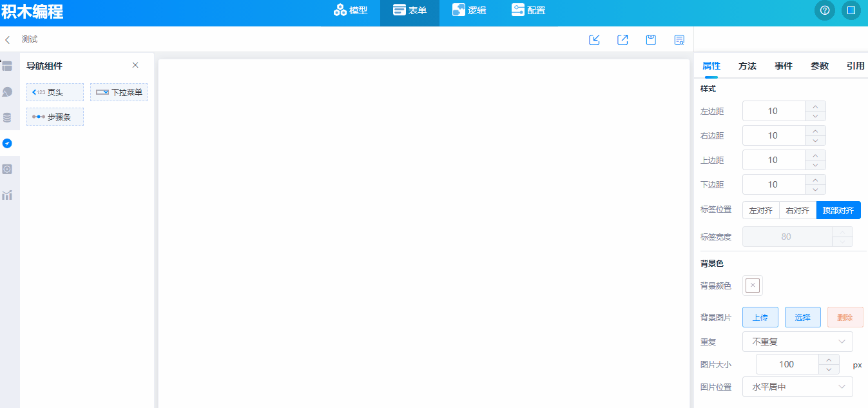Click the square theme icon in header
Image resolution: width=868 pixels, height=408 pixels.
[851, 10]
